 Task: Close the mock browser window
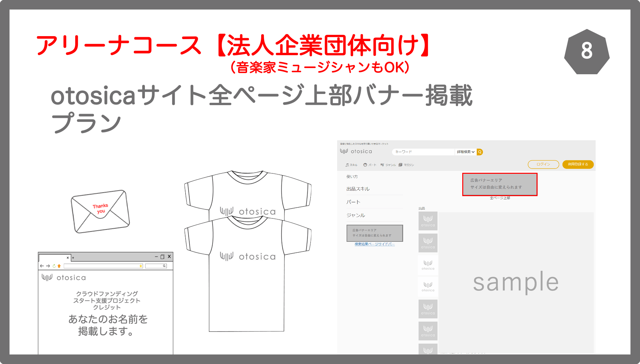pyautogui.click(x=169, y=257)
